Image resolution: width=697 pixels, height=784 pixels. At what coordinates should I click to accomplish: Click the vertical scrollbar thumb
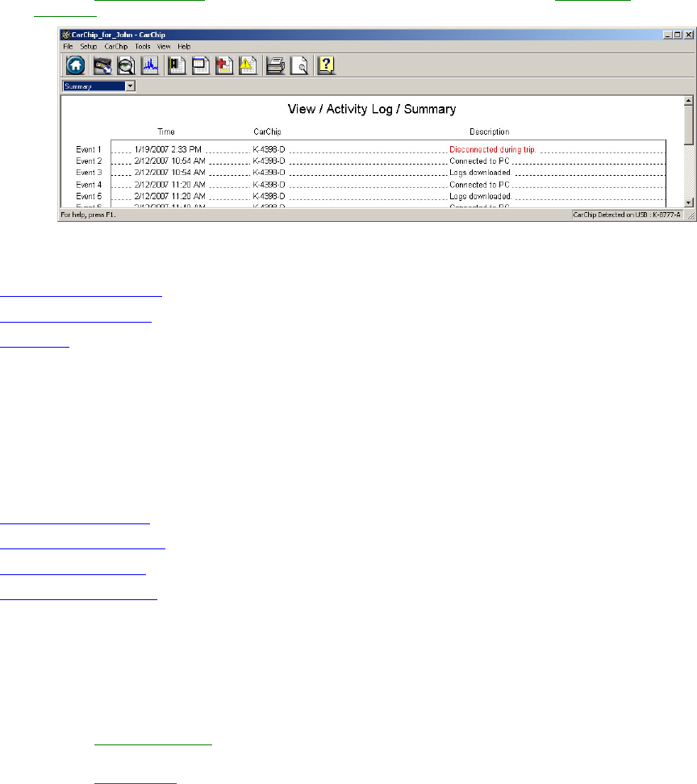click(x=688, y=124)
